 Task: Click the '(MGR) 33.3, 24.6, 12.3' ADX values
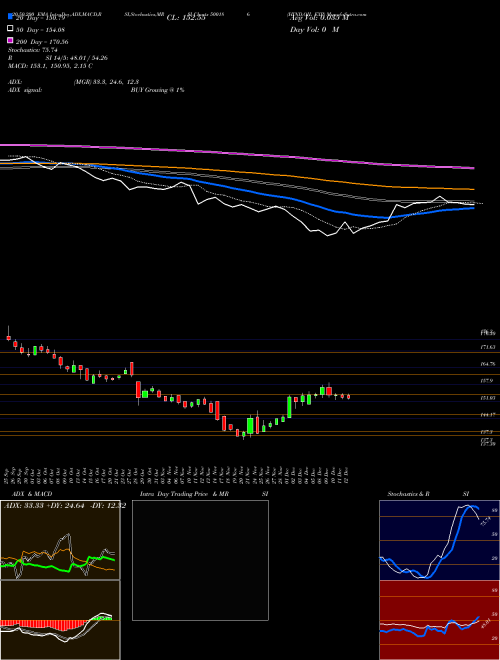106,82
